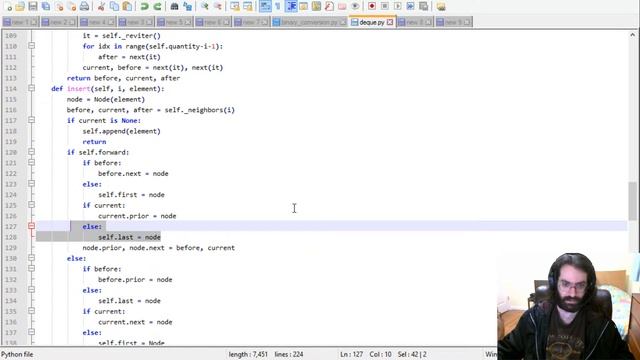Collapse the else fold at line 130
The image size is (640, 360).
click(x=31, y=258)
